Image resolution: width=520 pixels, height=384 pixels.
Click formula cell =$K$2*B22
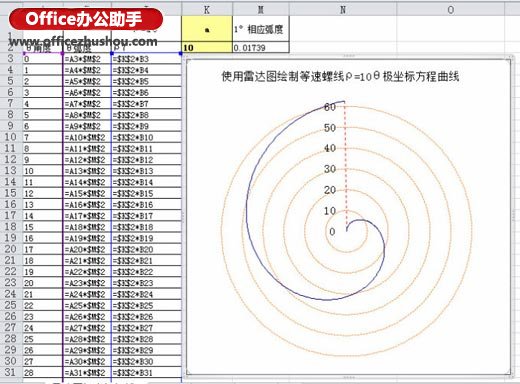click(x=146, y=272)
